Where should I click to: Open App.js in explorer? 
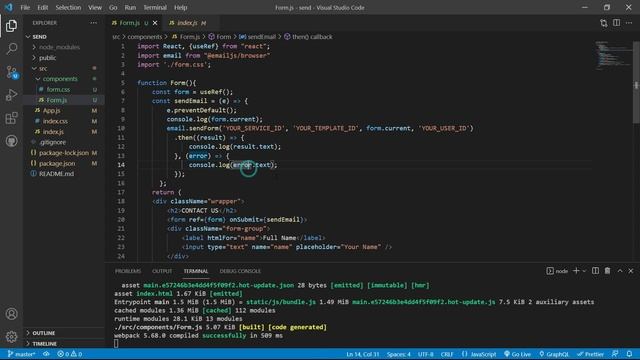63,110
